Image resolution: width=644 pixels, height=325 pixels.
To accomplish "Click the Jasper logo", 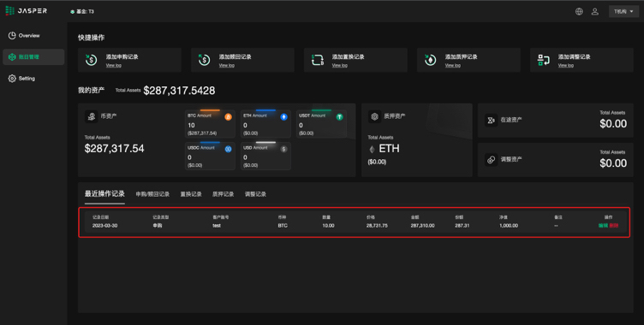I will click(27, 11).
